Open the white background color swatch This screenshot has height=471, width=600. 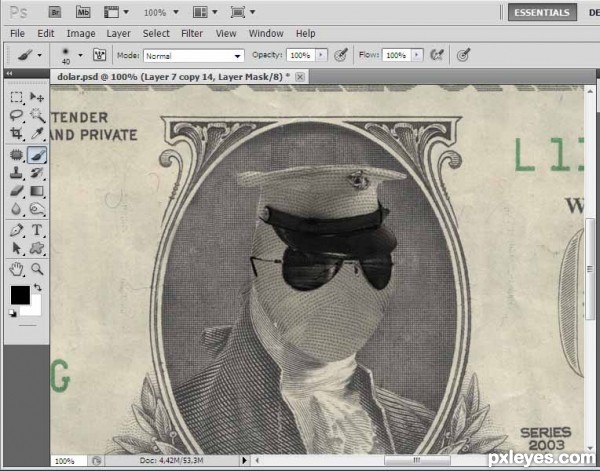tap(34, 308)
